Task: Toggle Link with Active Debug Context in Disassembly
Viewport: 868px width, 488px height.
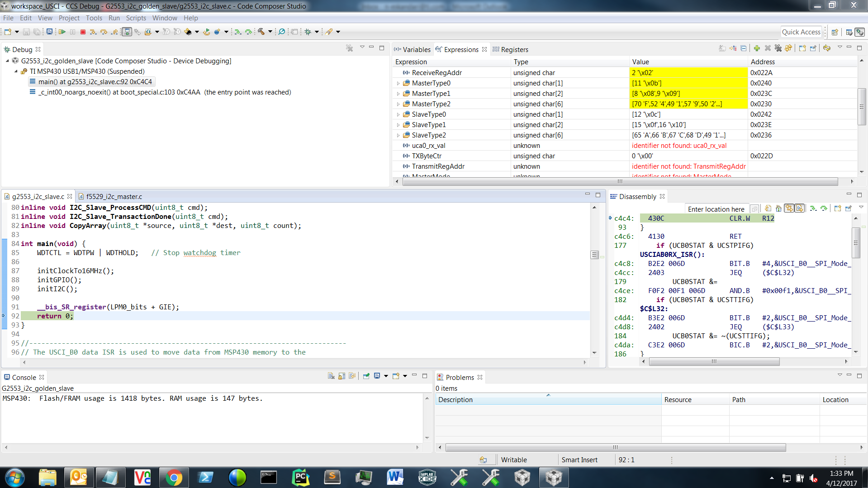Action: [789, 208]
